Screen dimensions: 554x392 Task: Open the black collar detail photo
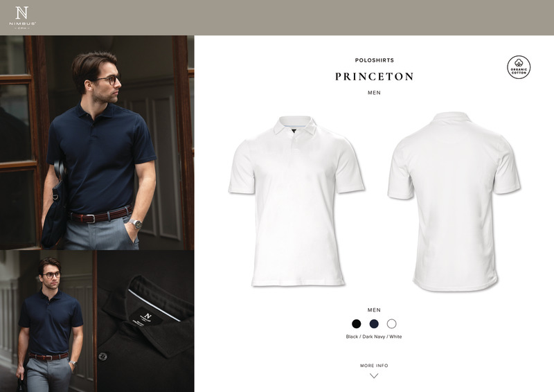pos(145,321)
